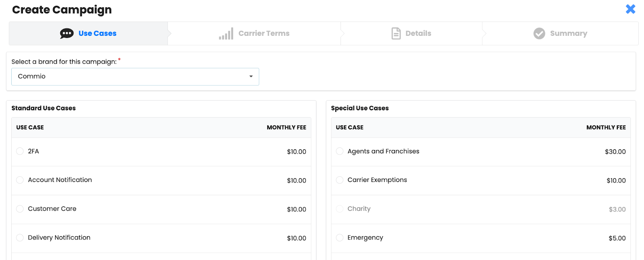Click the $10.00 Customer Care fee
644x260 pixels.
pyautogui.click(x=297, y=209)
